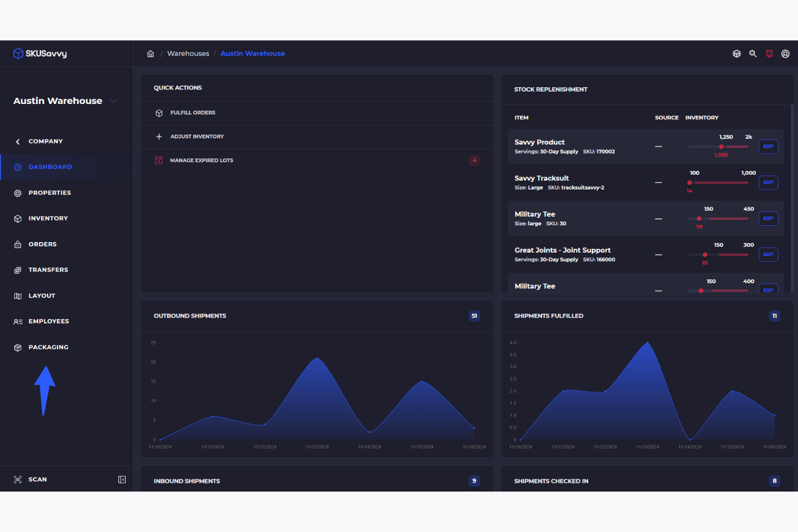Click the Austin Warehouse breadcrumb link

pyautogui.click(x=252, y=53)
